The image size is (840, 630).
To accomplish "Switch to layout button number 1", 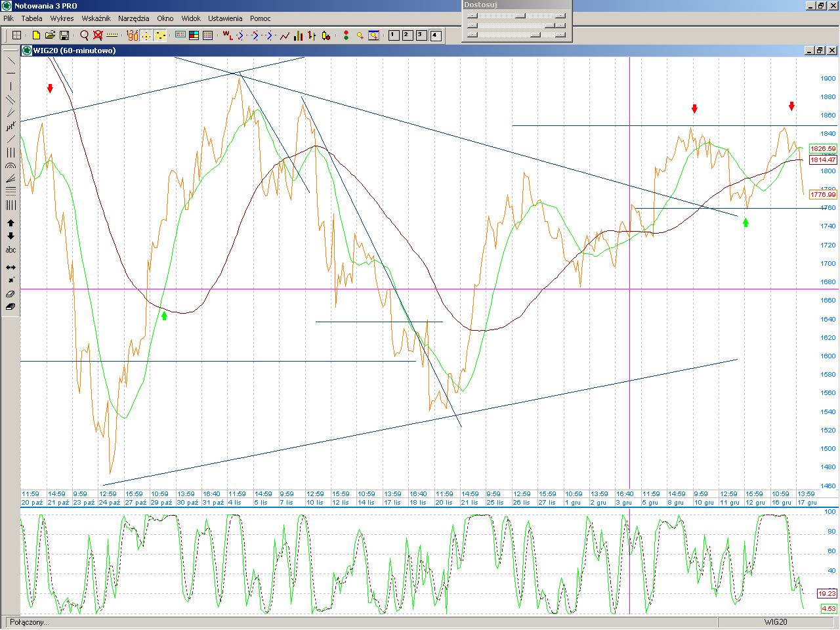I will [394, 35].
